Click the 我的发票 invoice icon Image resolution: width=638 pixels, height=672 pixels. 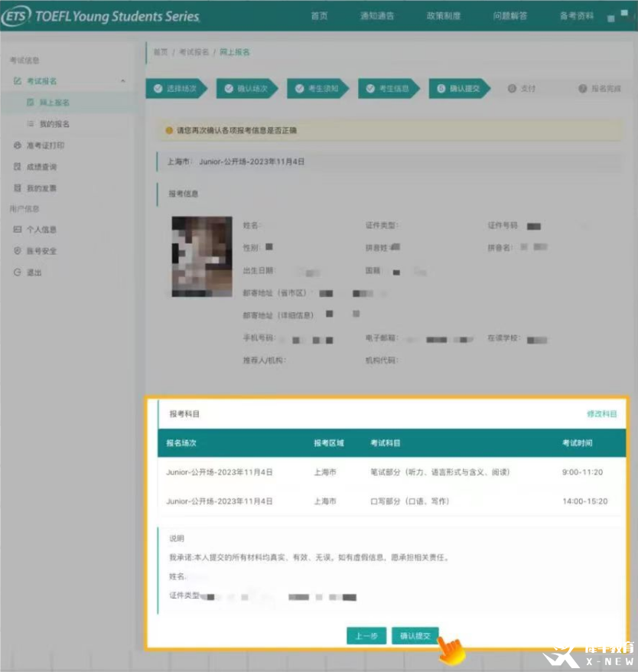17,188
